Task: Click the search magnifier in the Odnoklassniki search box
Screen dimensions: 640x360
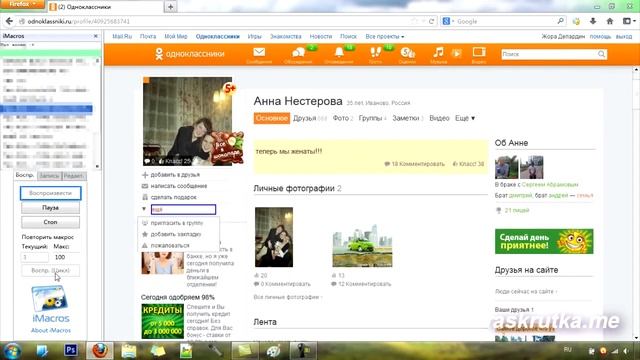Action: 601,54
